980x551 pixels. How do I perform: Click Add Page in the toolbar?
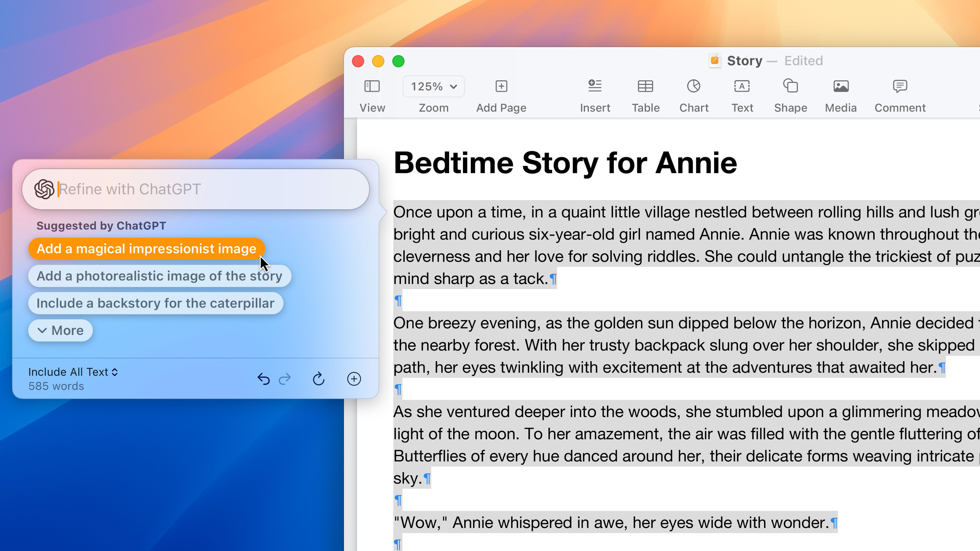pyautogui.click(x=501, y=94)
